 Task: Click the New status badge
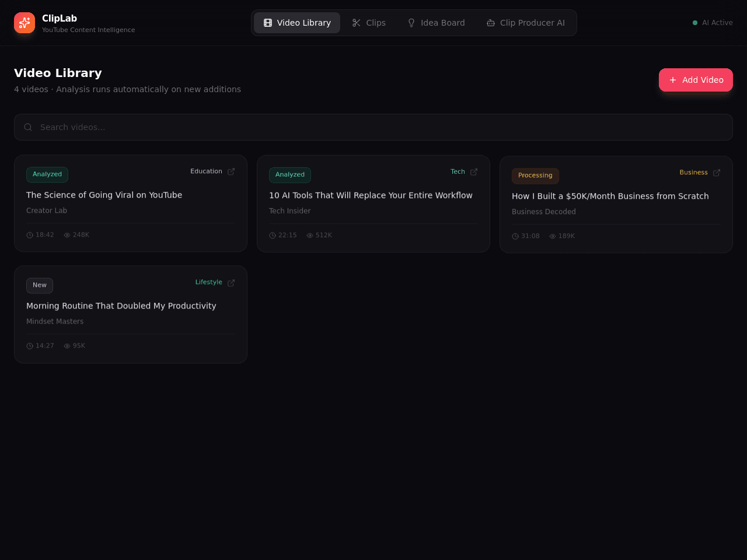pyautogui.click(x=40, y=285)
